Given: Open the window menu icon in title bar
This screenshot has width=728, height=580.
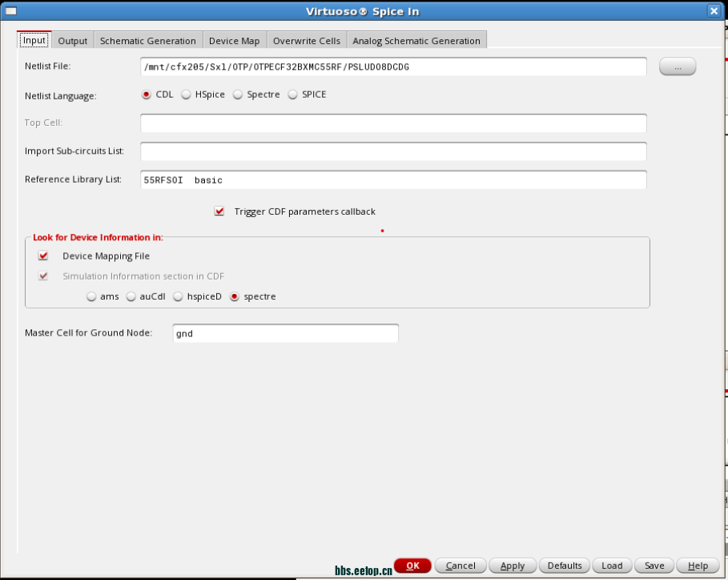Looking at the screenshot, I should tap(10, 10).
